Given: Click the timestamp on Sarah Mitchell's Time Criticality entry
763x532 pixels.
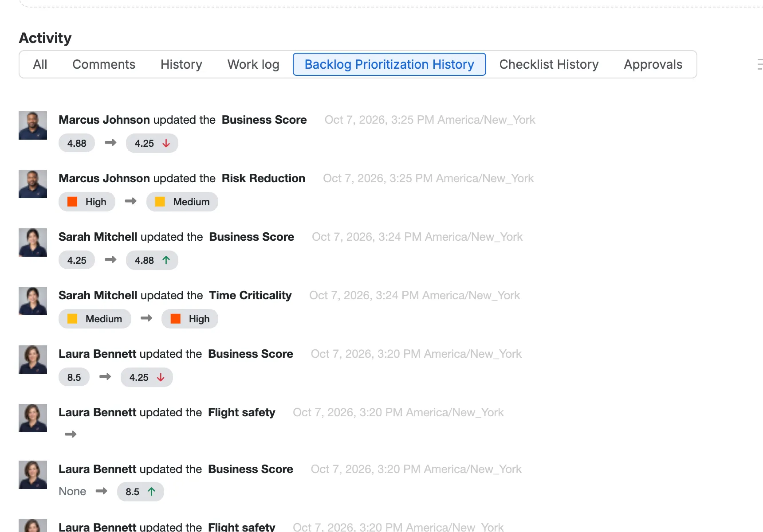Looking at the screenshot, I should pyautogui.click(x=415, y=295).
